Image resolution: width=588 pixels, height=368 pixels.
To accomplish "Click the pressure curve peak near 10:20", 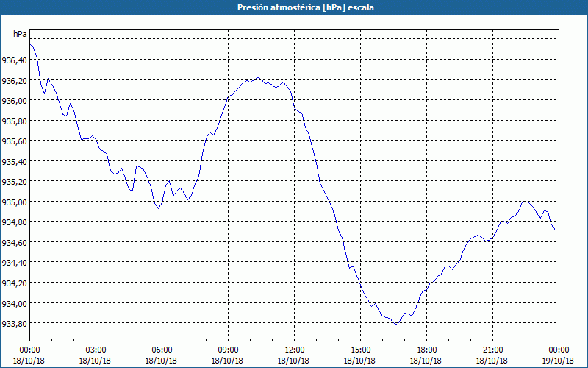I will [x=258, y=78].
